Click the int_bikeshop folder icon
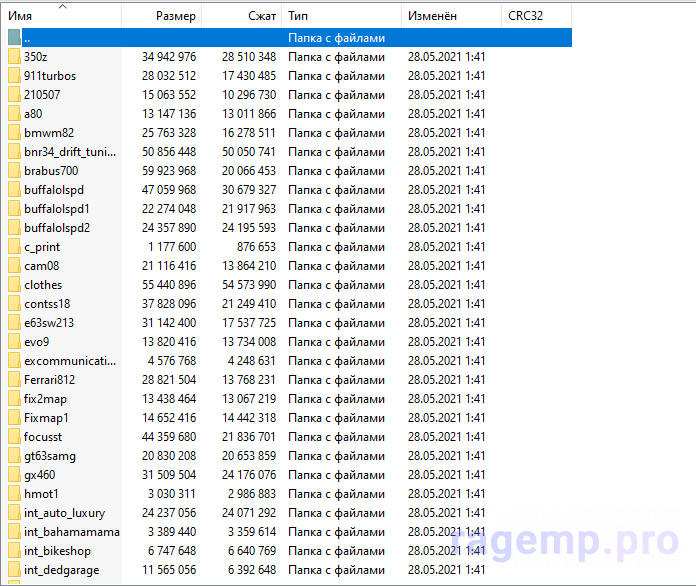This screenshot has width=696, height=586. point(14,551)
